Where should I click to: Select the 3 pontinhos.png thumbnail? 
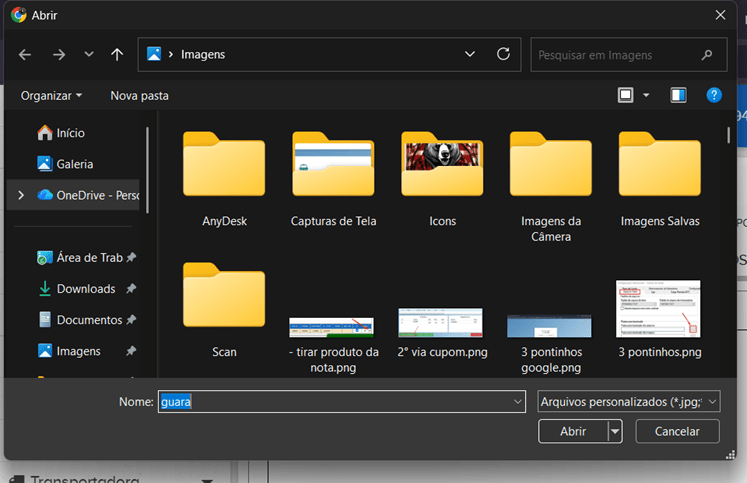tap(659, 312)
